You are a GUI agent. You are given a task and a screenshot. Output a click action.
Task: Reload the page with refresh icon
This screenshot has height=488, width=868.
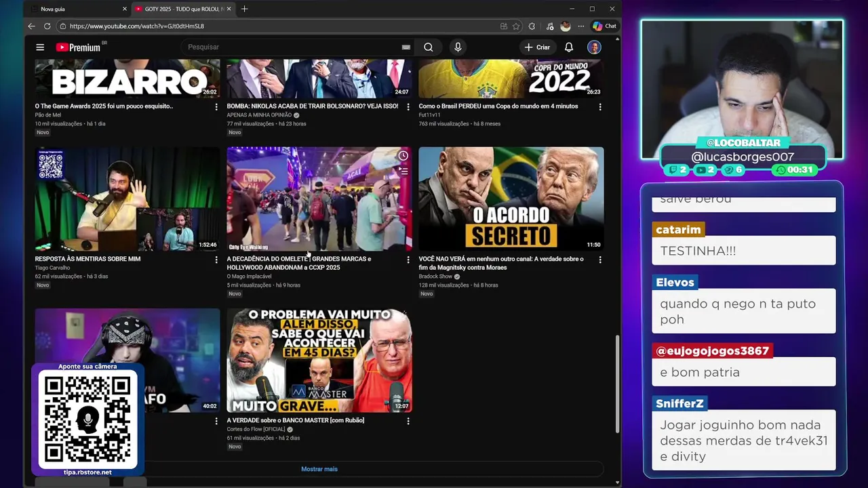(x=47, y=26)
